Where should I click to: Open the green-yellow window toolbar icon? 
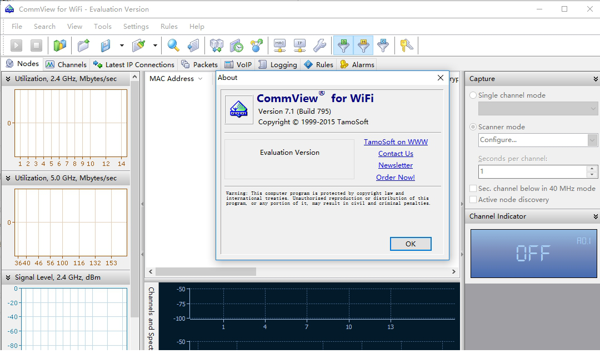[x=59, y=46]
